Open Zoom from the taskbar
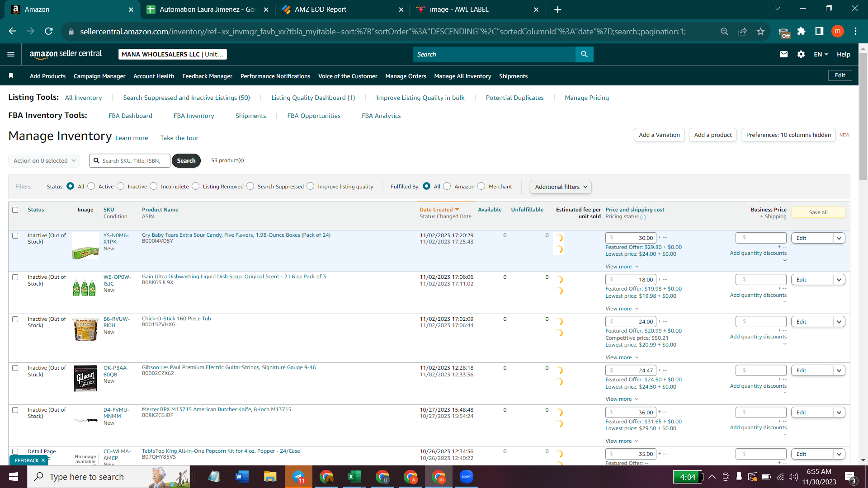 pos(466,477)
